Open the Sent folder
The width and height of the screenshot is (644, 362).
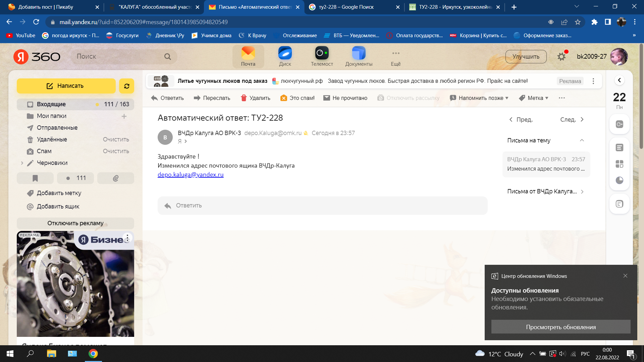(57, 128)
